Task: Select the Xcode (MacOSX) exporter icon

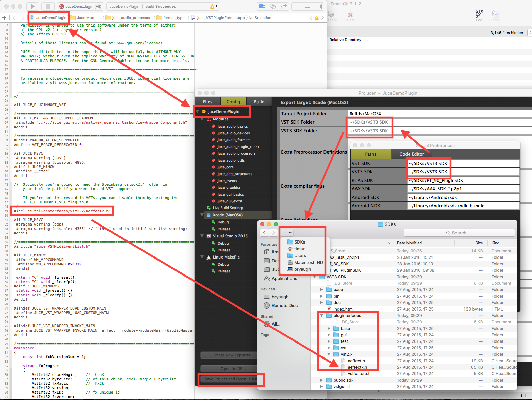Action: 209,215
